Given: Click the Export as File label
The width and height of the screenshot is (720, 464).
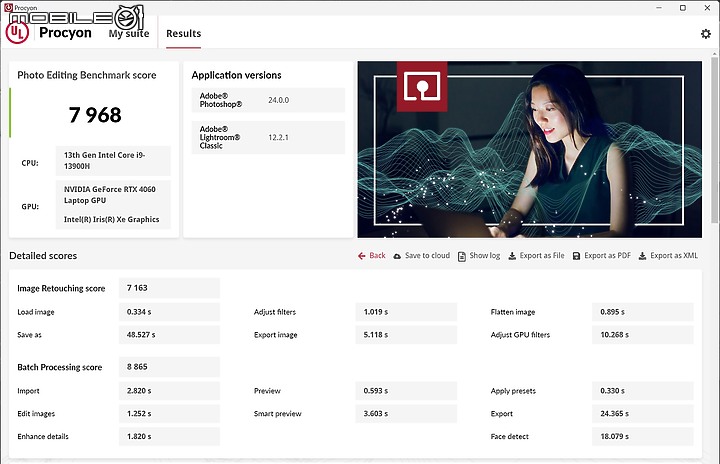Looking at the screenshot, I should pyautogui.click(x=542, y=255).
